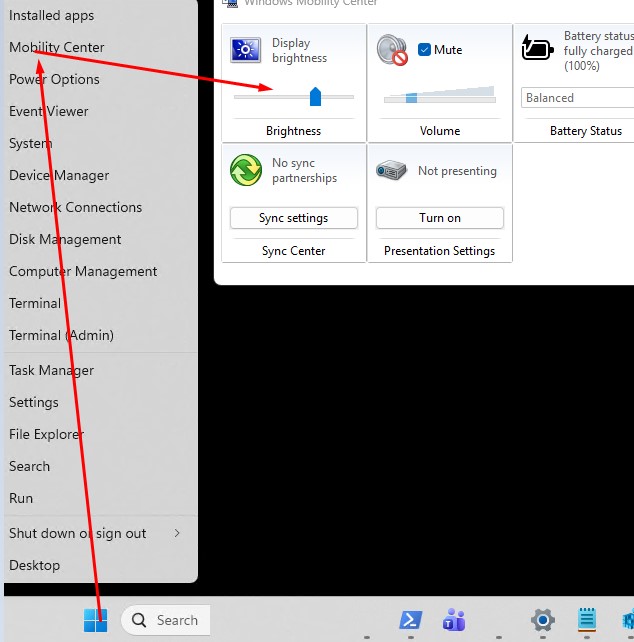
Task: Click the Not presenting status text
Action: tap(457, 171)
